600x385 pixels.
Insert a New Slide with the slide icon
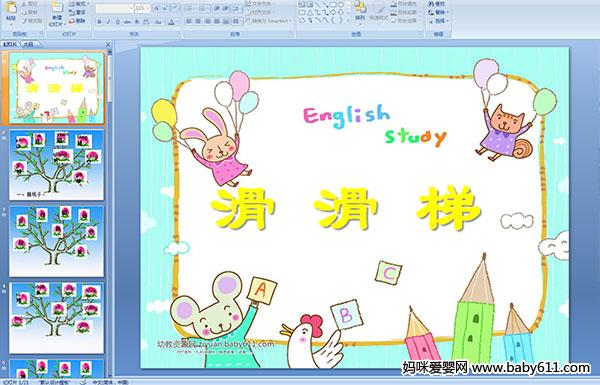[57, 8]
